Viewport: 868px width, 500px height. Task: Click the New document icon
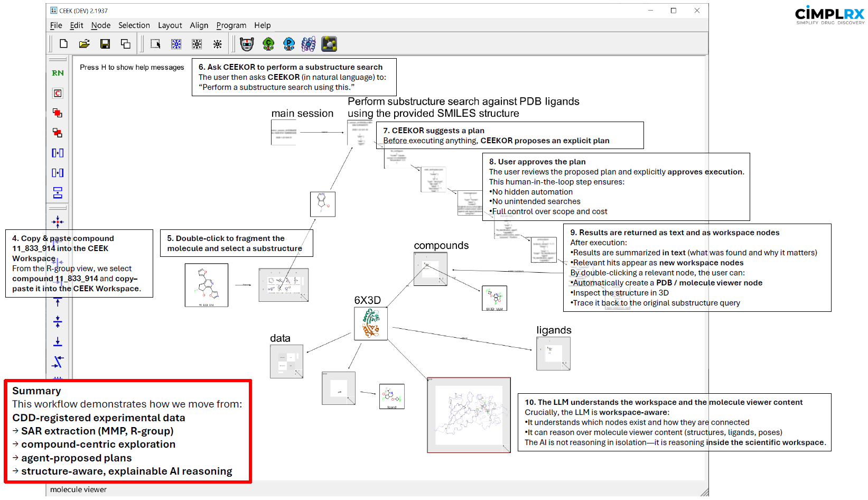tap(63, 44)
